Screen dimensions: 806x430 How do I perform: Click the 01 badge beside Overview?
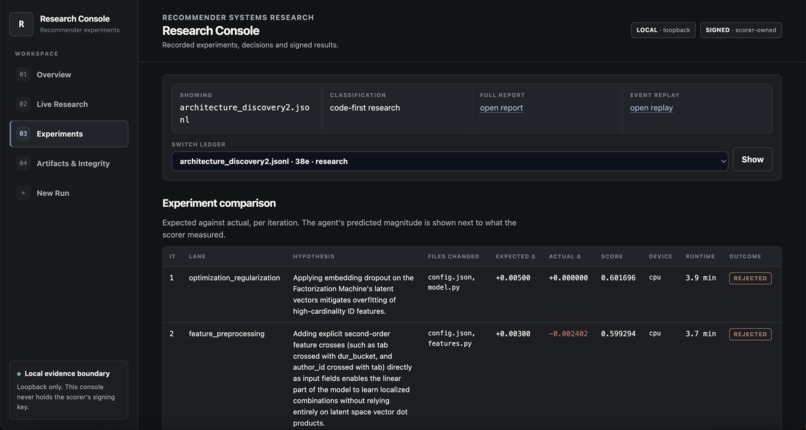pyautogui.click(x=23, y=74)
